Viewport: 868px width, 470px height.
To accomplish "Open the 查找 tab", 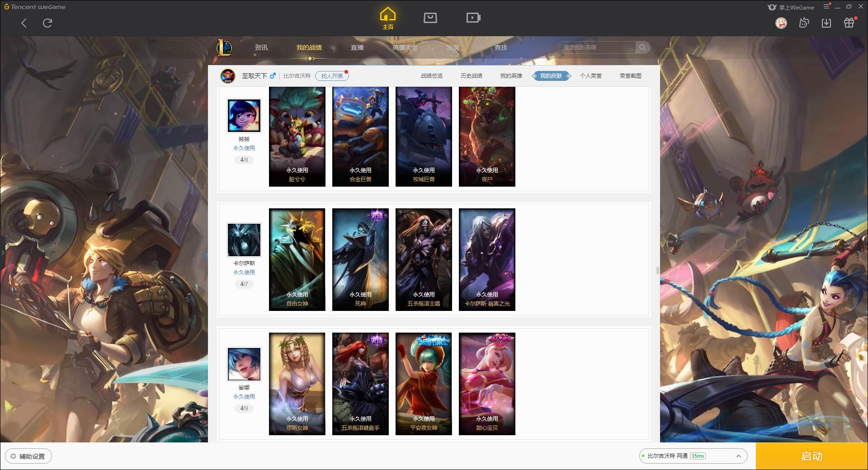I will pyautogui.click(x=501, y=47).
